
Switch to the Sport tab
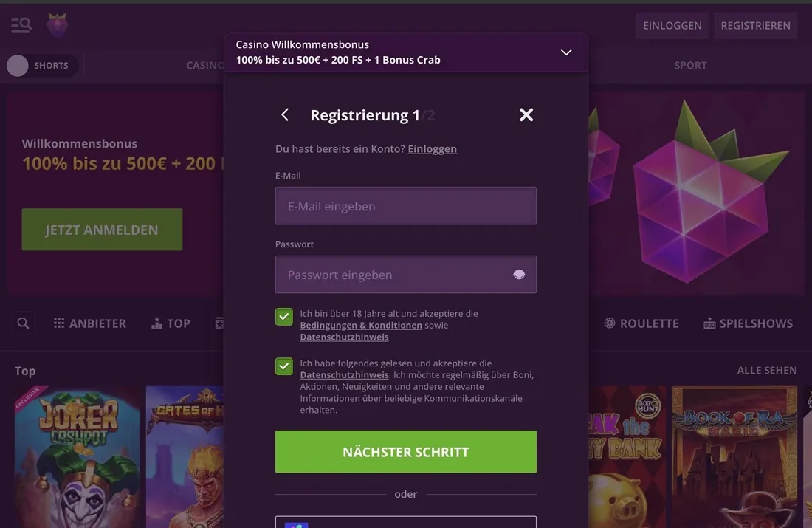690,65
